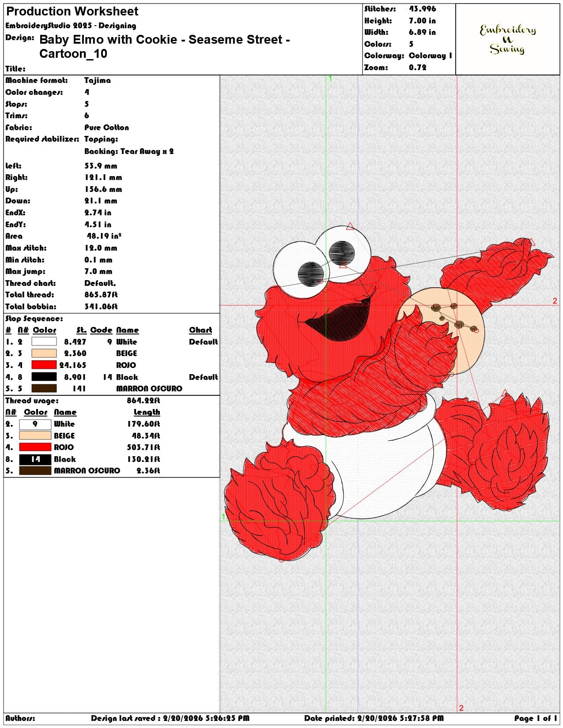This screenshot has width=563, height=728.
Task: Click the Production Worksheet heading
Action: pos(72,11)
